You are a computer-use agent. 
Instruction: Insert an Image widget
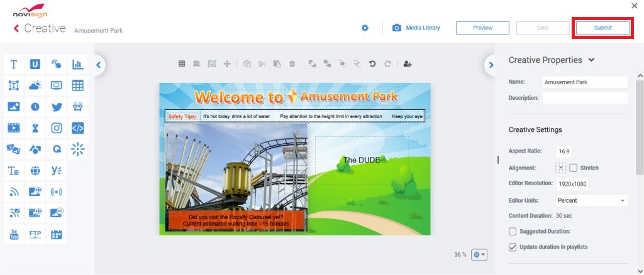14,107
